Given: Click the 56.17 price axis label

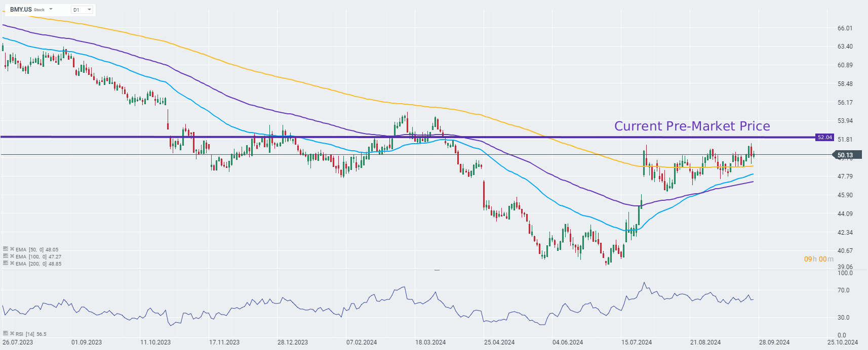Looking at the screenshot, I should coord(845,103).
